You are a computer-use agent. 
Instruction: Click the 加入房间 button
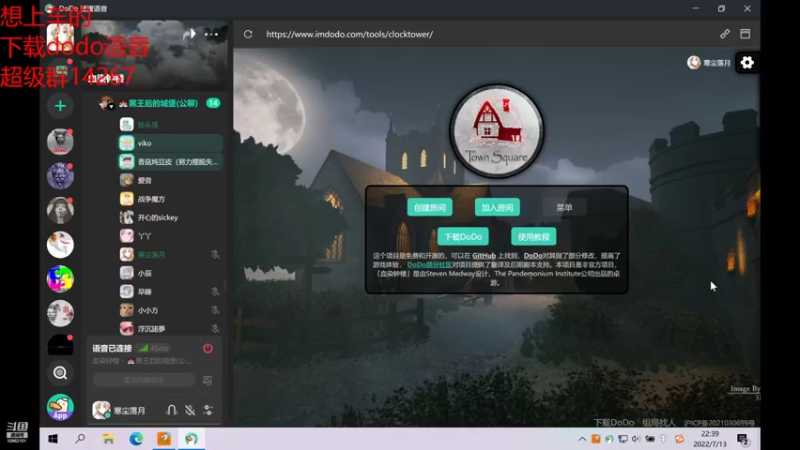pyautogui.click(x=497, y=208)
